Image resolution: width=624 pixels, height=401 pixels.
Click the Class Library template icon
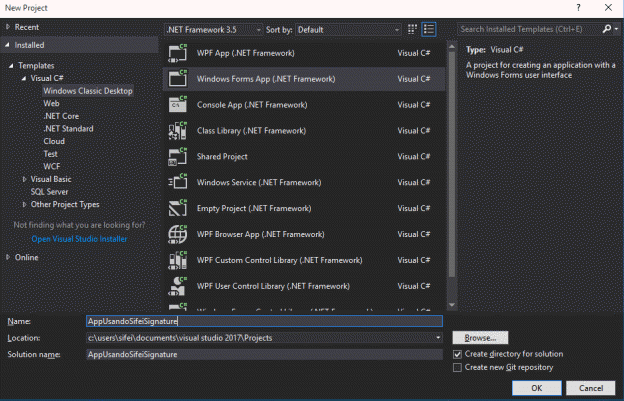[177, 130]
